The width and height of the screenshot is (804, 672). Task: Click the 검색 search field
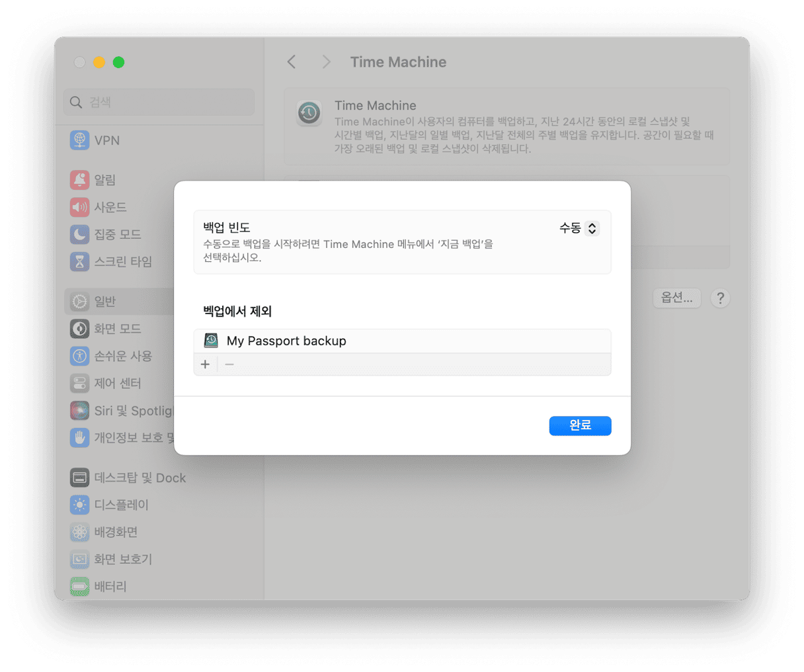point(159,102)
